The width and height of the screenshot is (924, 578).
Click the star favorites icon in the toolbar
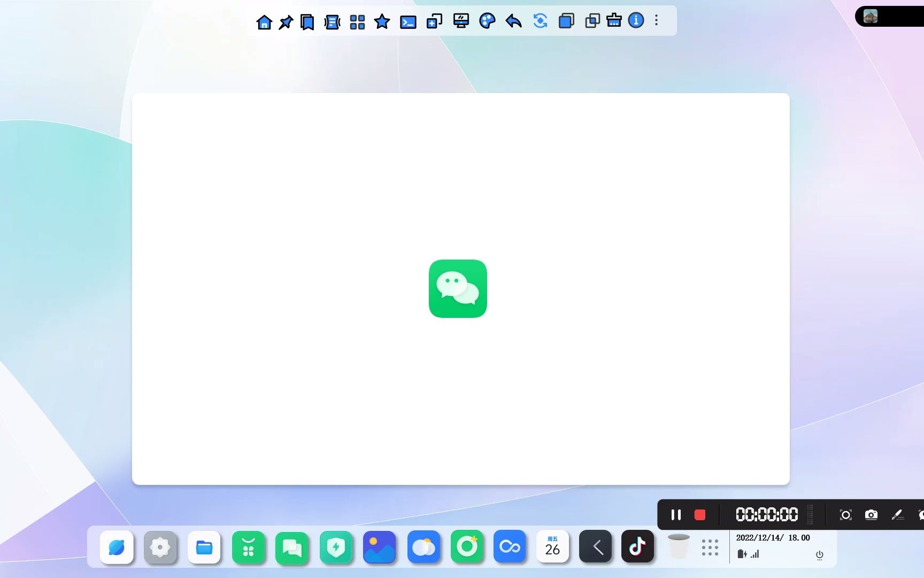pyautogui.click(x=382, y=21)
